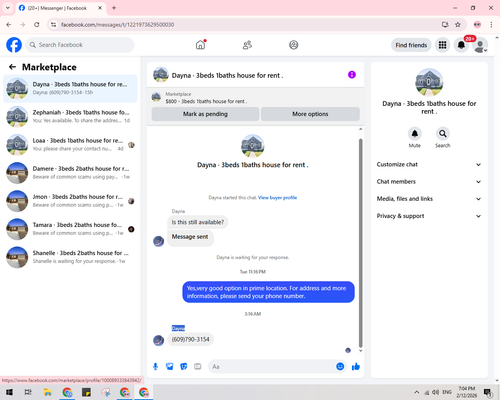Viewport: 500px width, 400px height.
Task: Open install app icon in address bar
Action: pyautogui.click(x=445, y=25)
